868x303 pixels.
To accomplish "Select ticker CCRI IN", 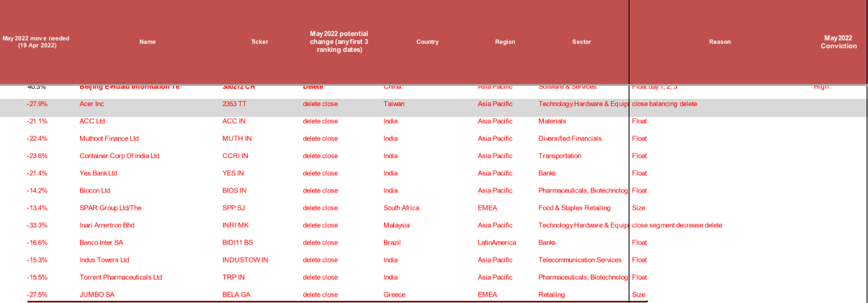I will point(236,156).
